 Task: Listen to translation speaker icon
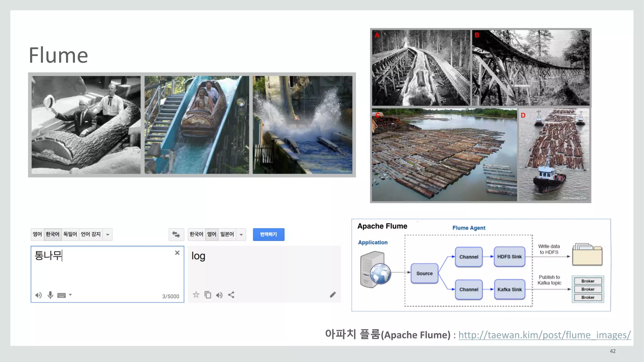pos(219,295)
